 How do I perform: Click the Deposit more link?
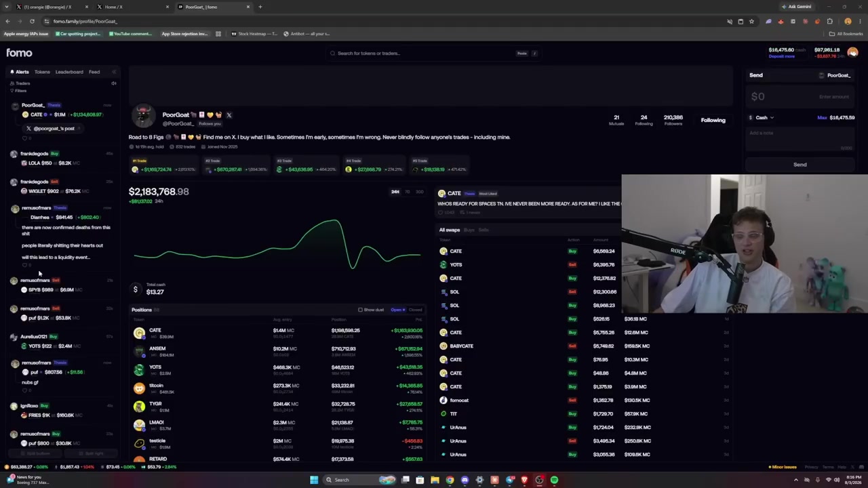[781, 56]
